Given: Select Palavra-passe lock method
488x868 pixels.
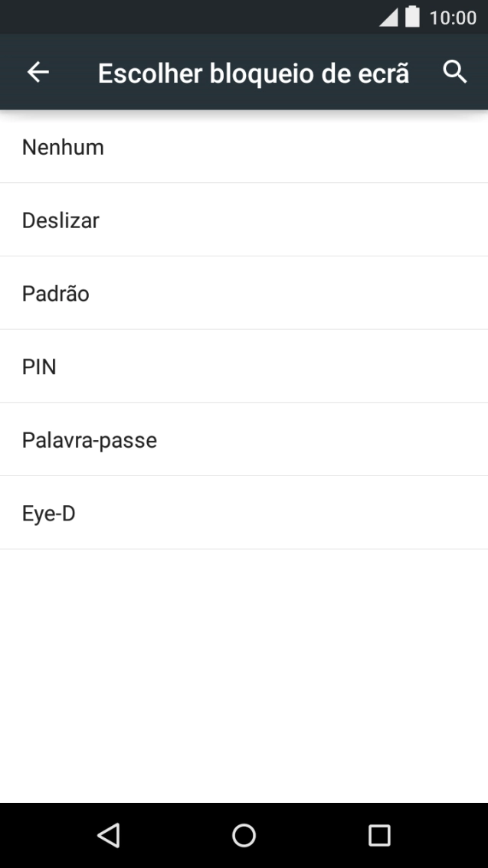Looking at the screenshot, I should click(244, 439).
